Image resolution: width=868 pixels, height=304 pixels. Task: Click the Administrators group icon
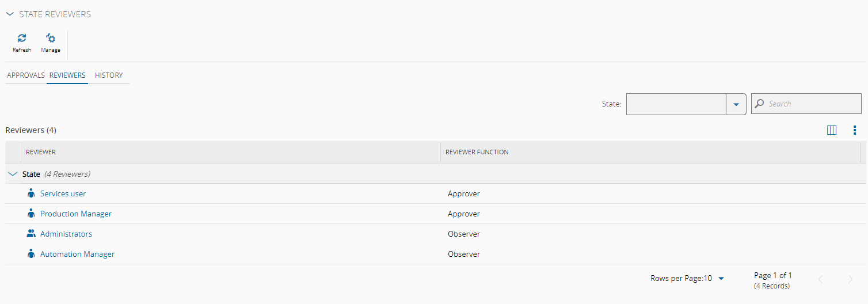(x=31, y=234)
